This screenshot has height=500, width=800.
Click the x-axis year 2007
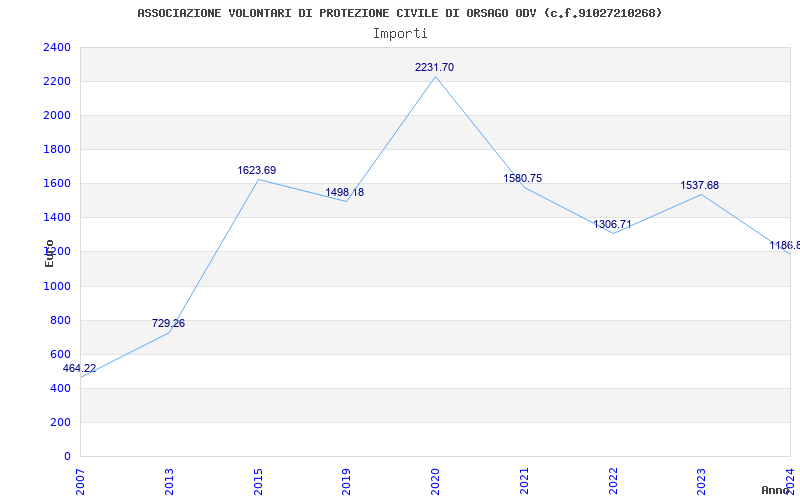tap(80, 481)
